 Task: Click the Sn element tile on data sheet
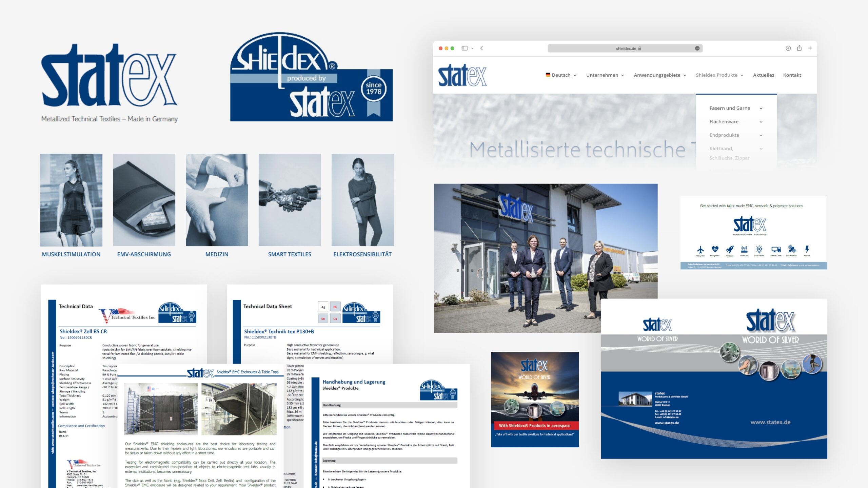pos(323,318)
